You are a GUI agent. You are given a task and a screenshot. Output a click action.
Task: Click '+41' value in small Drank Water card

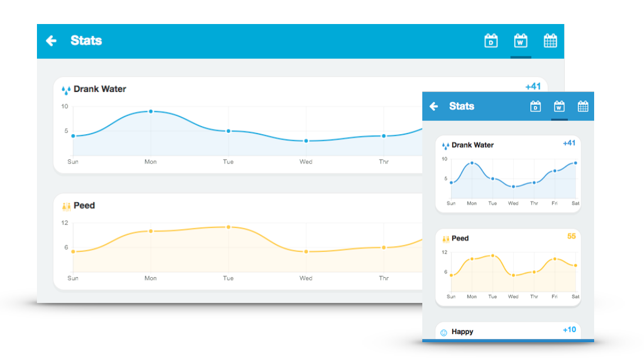coord(569,143)
